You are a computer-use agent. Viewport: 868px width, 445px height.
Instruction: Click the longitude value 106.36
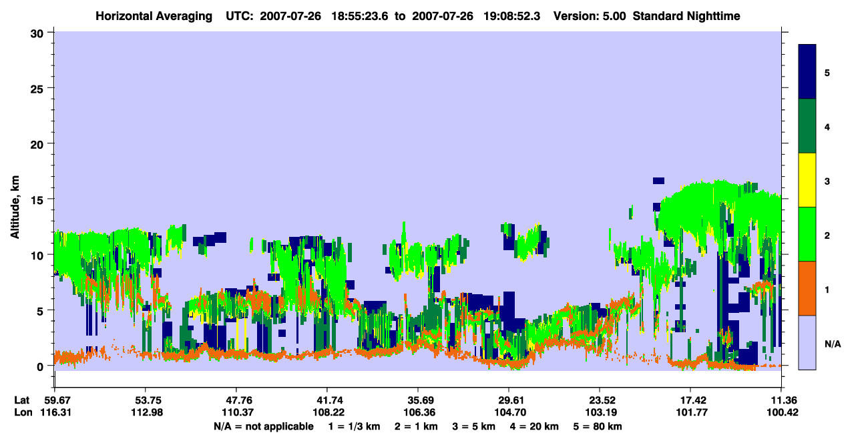click(x=418, y=412)
